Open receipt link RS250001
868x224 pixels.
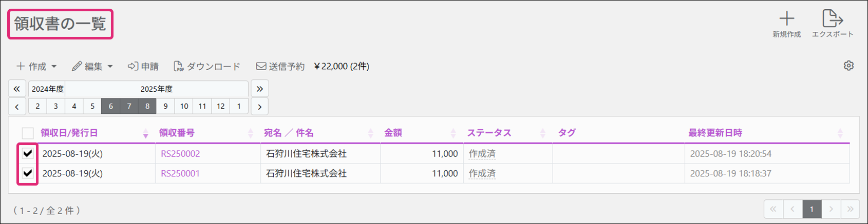point(180,174)
